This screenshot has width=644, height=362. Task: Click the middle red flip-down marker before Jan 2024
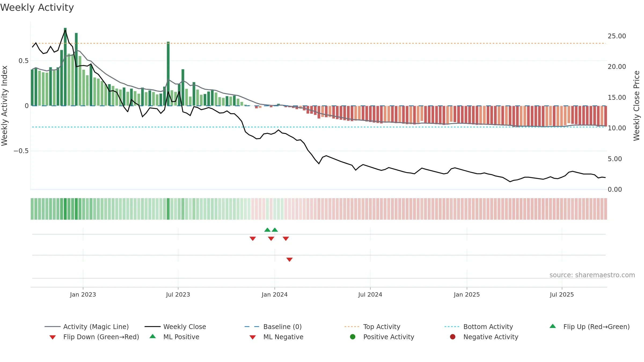coord(271,239)
